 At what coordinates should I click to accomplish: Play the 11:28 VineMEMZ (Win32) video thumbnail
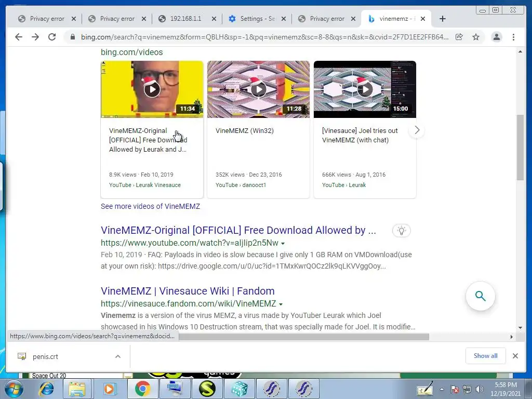259,89
